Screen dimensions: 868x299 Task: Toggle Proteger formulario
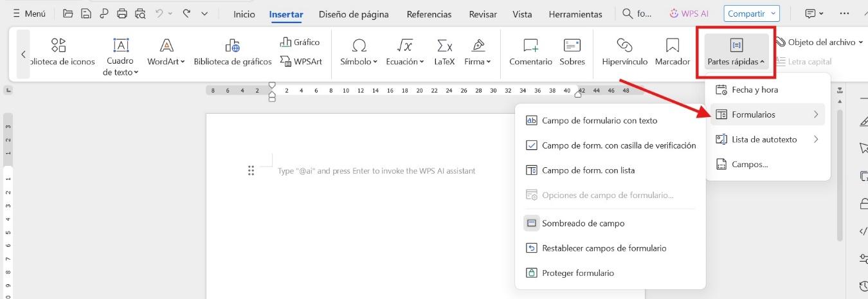coord(577,273)
